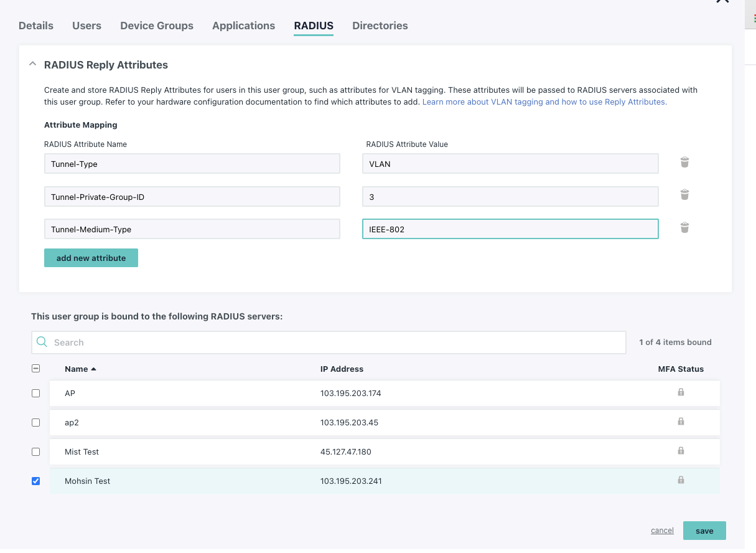756x553 pixels.
Task: Click the search magnifier icon
Action: (x=42, y=342)
